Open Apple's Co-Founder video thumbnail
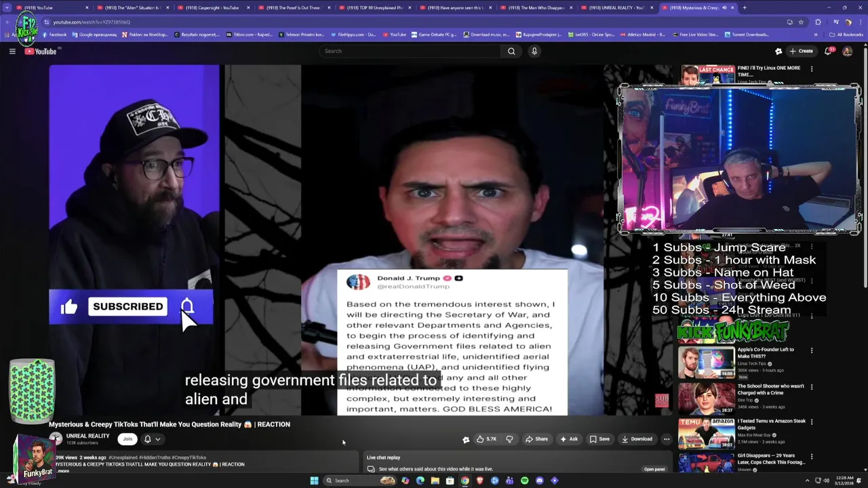 point(707,363)
